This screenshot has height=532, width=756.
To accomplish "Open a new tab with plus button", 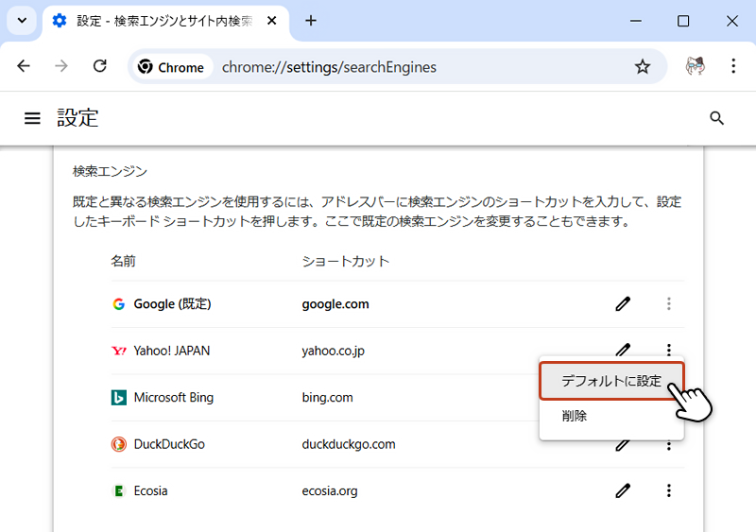I will click(x=311, y=21).
